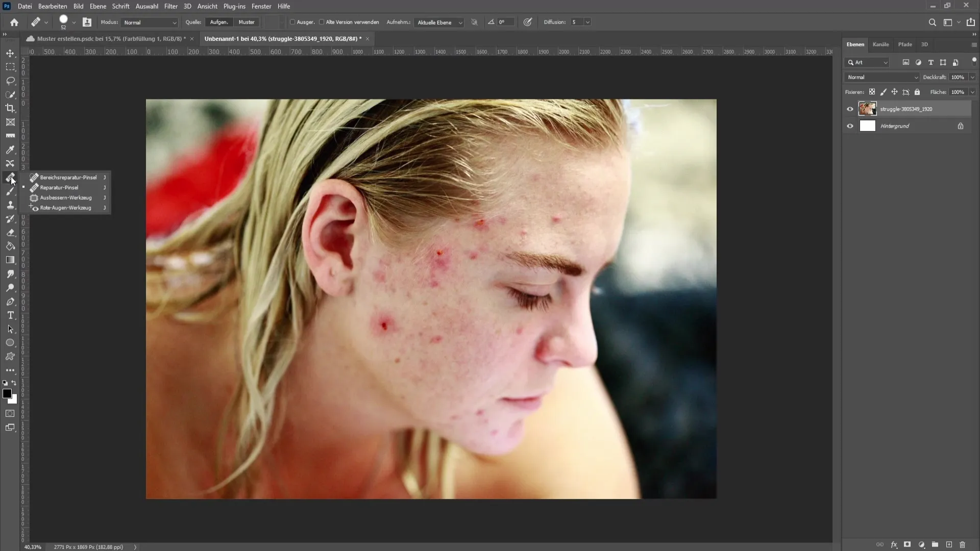Expand the Diffusion value dropdown
This screenshot has height=551, width=980.
pos(587,21)
